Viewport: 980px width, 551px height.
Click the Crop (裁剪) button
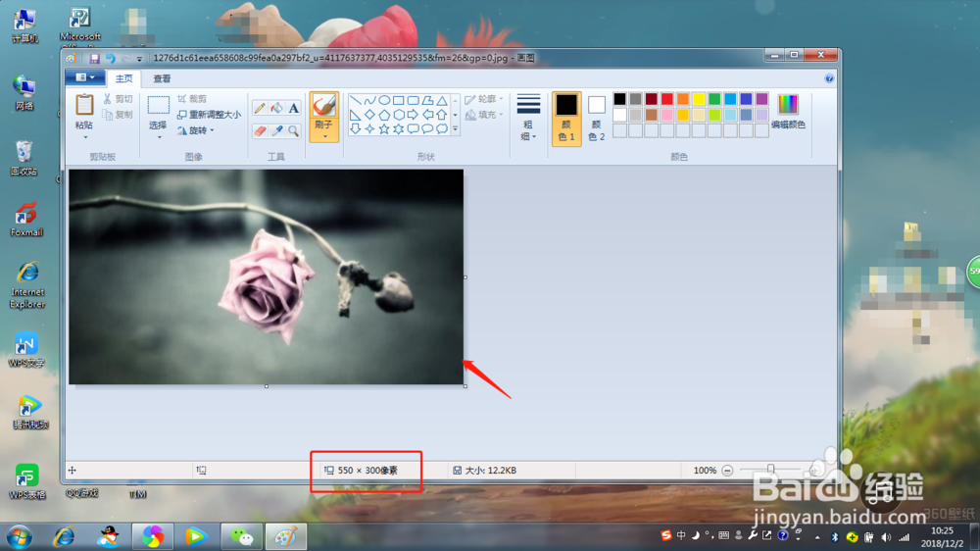pyautogui.click(x=192, y=99)
